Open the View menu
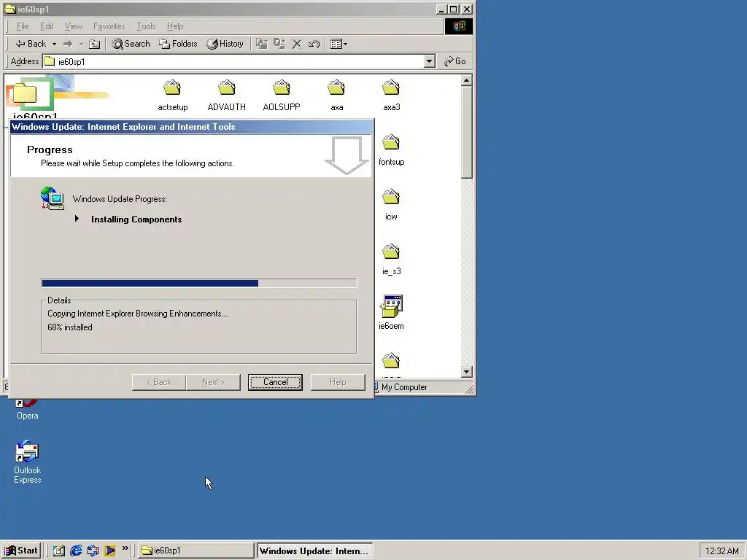This screenshot has width=747, height=560. point(74,26)
